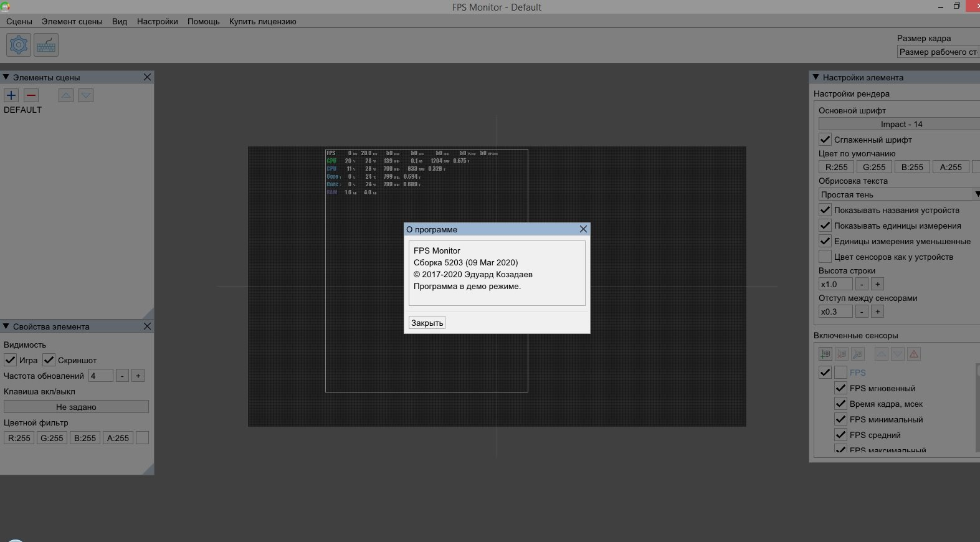The width and height of the screenshot is (980, 542).
Task: Toggle the Игра visibility checkbox
Action: [10, 360]
